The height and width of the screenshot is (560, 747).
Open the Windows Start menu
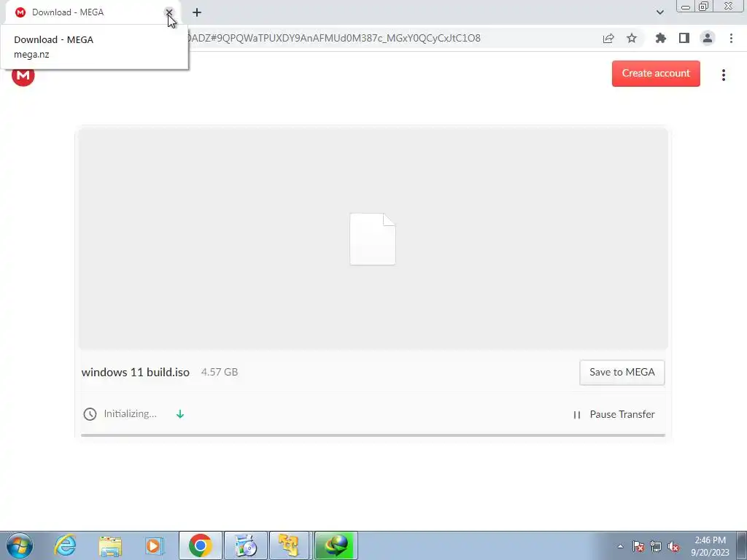coord(20,545)
